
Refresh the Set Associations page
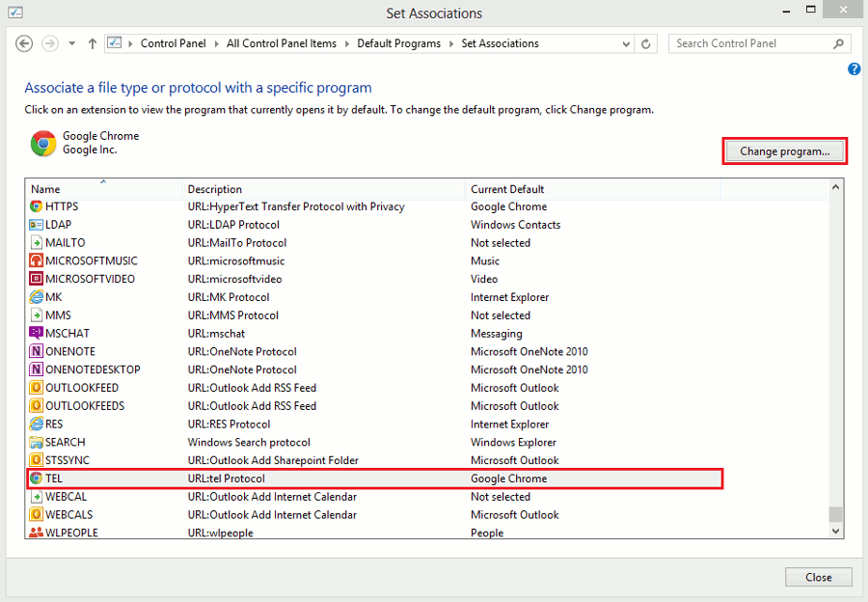(x=645, y=43)
